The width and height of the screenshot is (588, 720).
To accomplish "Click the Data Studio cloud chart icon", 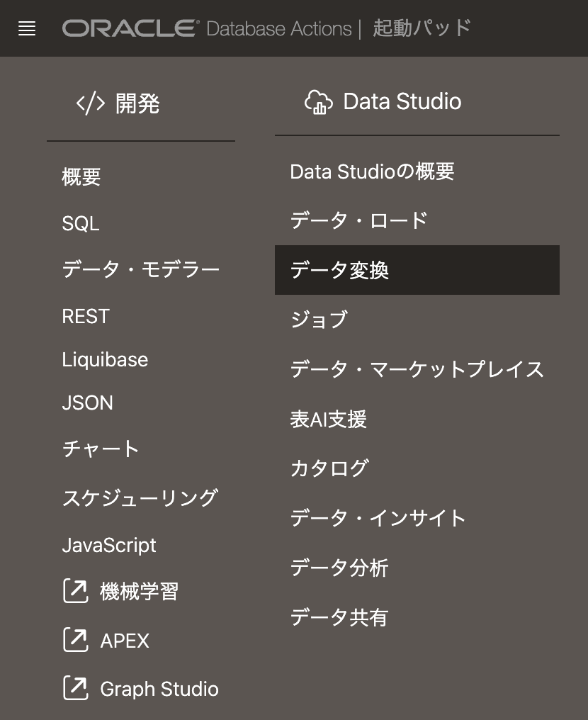I will point(319,102).
